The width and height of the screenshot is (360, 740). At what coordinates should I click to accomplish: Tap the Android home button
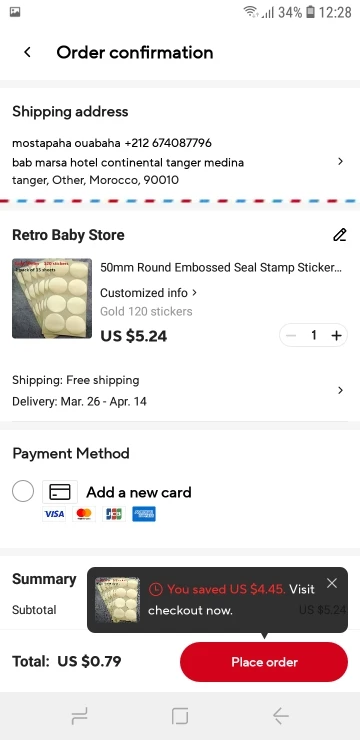click(x=180, y=716)
